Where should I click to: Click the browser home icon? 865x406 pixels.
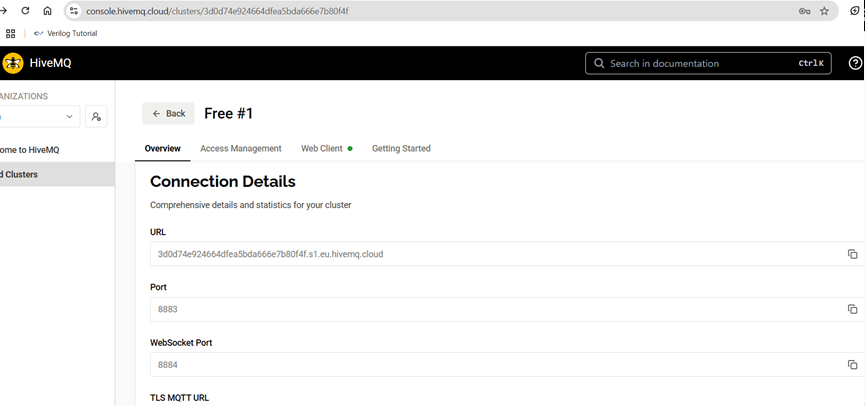[x=47, y=11]
